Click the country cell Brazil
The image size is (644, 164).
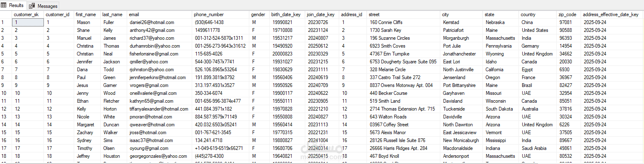538,85
